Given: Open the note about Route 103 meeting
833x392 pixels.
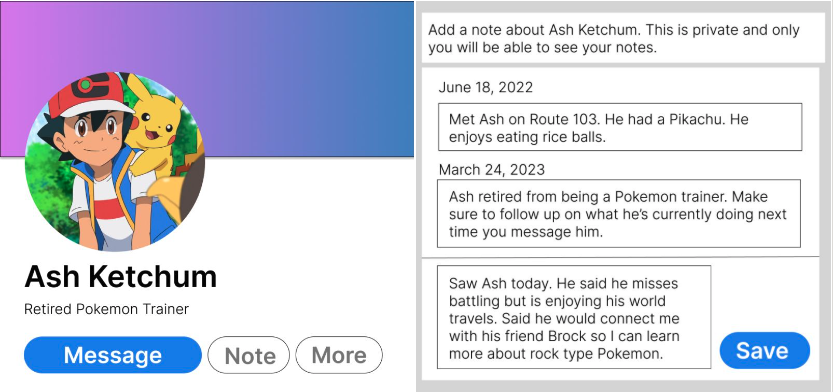Looking at the screenshot, I should pyautogui.click(x=620, y=127).
